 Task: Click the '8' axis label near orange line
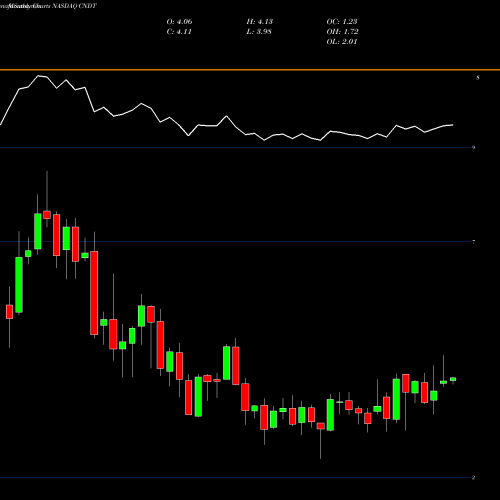click(x=478, y=78)
